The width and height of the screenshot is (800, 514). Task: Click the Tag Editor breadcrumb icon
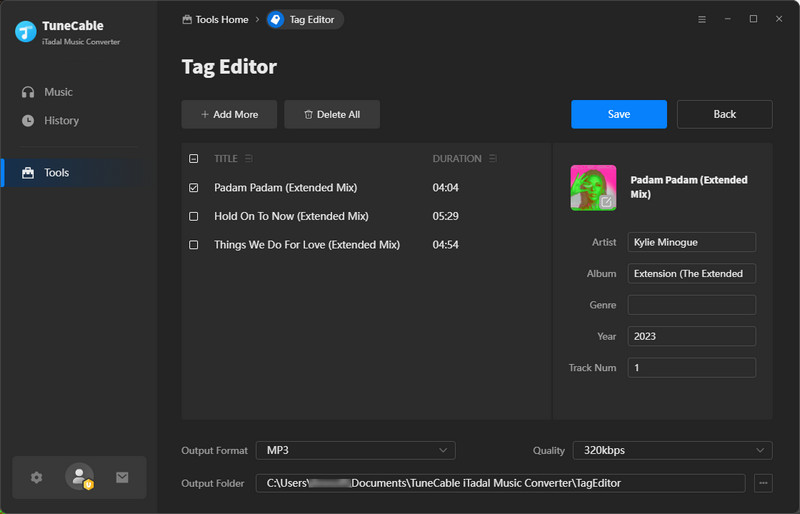[x=276, y=19]
